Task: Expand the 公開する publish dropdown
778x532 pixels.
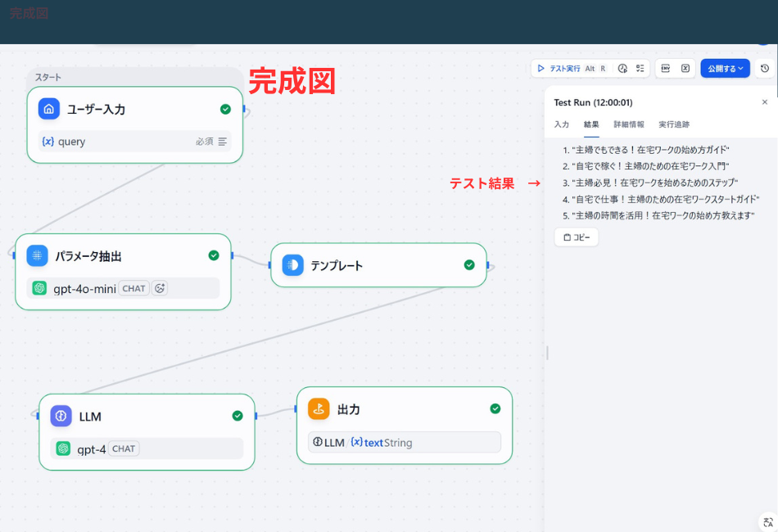Action: (x=740, y=68)
